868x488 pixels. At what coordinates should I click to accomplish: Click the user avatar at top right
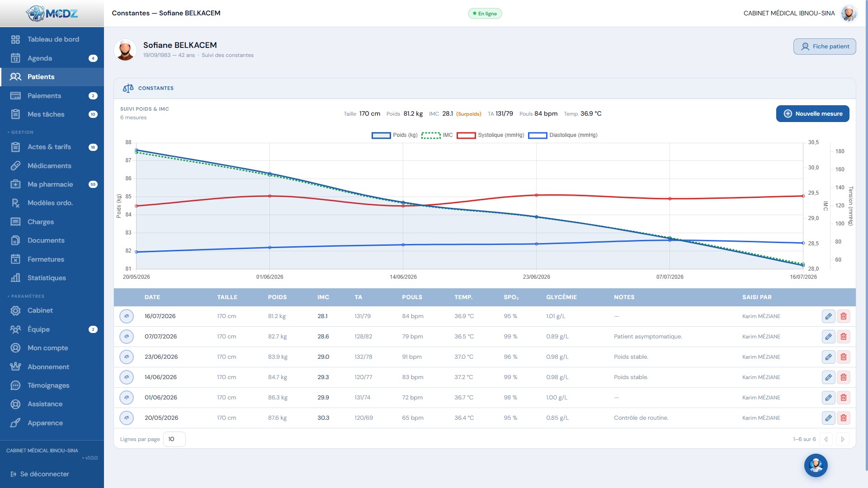tap(849, 13)
